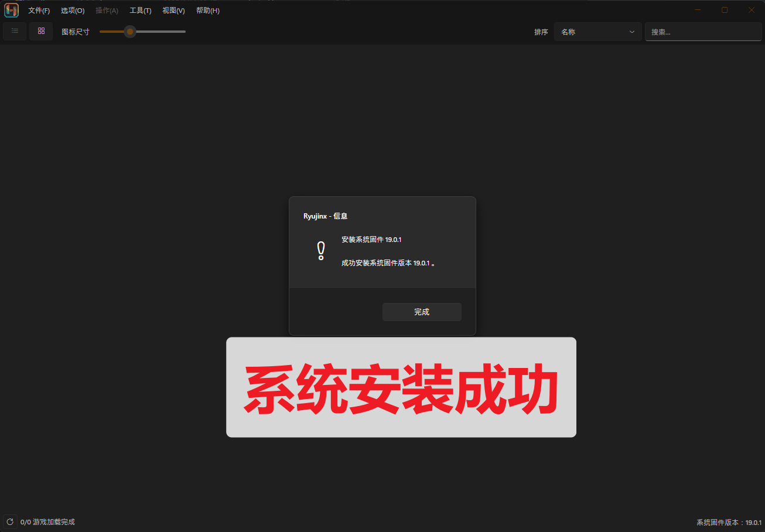Click the Ryujinx logo icon
The image size is (765, 532).
12,11
